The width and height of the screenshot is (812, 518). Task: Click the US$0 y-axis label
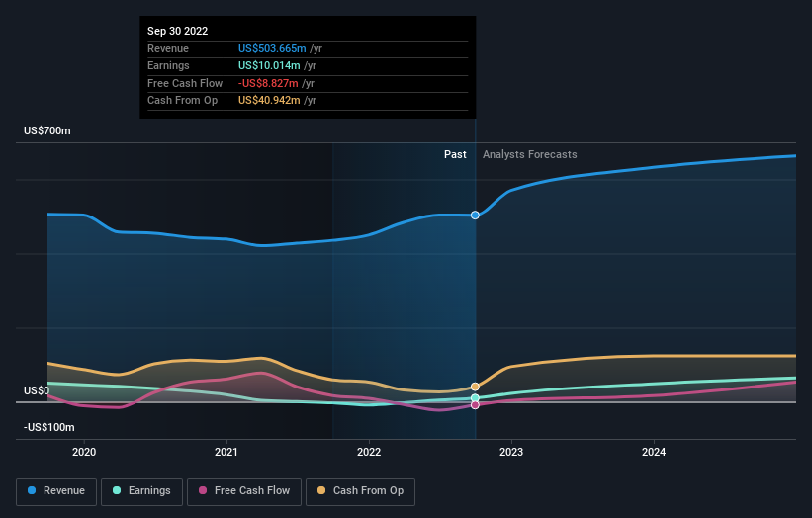coord(37,390)
